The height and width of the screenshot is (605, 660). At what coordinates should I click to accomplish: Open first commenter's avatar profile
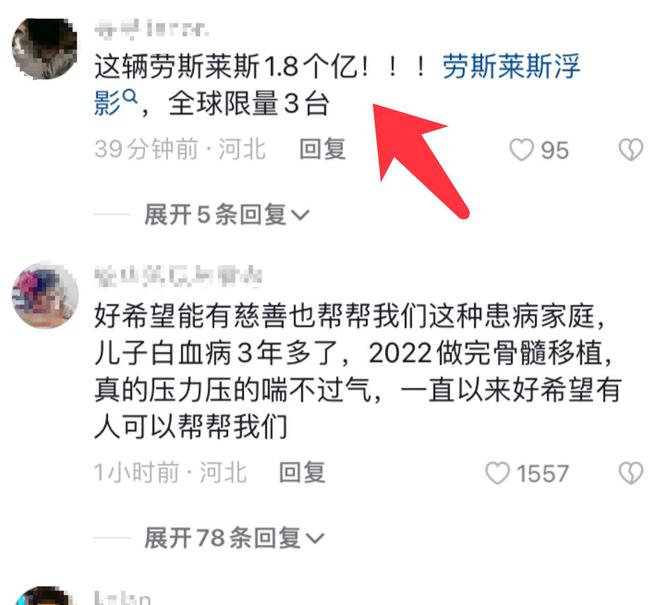[45, 48]
